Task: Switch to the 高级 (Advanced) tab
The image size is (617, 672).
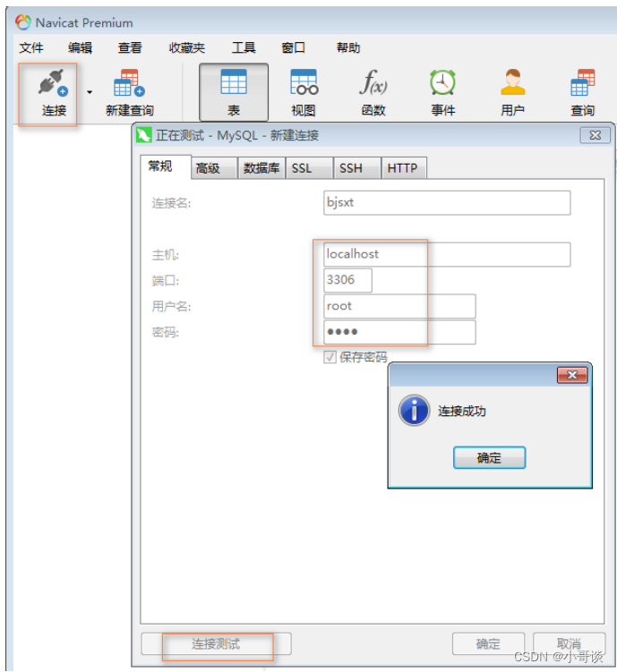Action: [214, 168]
